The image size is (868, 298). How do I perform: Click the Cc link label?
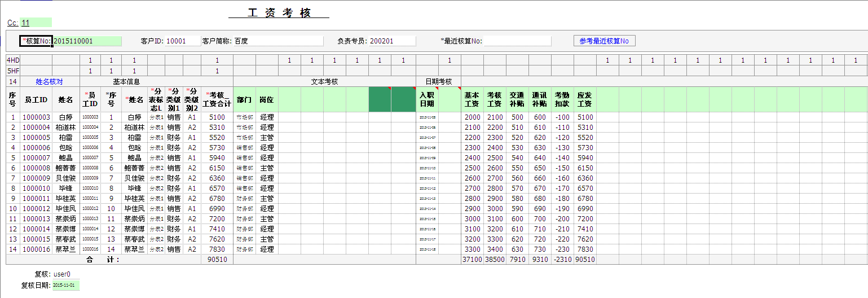coord(12,23)
